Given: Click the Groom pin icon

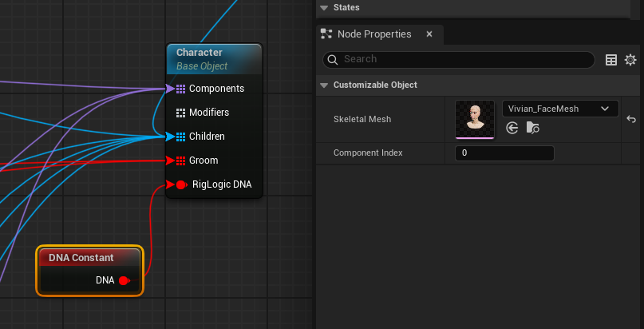Looking at the screenshot, I should (x=180, y=161).
